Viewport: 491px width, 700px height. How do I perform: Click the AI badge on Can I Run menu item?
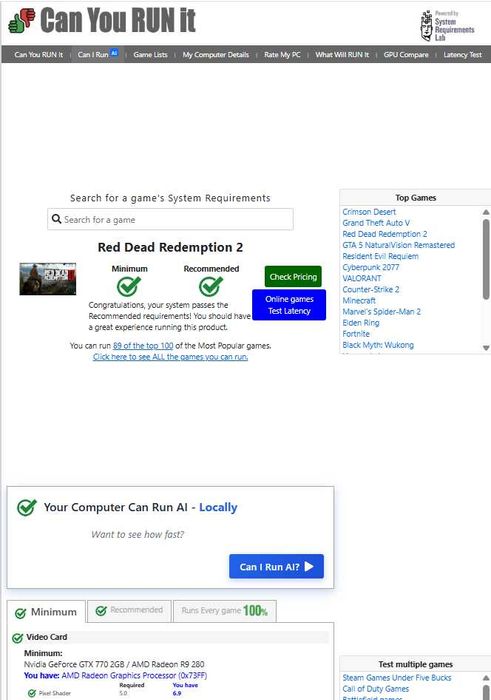pos(114,53)
